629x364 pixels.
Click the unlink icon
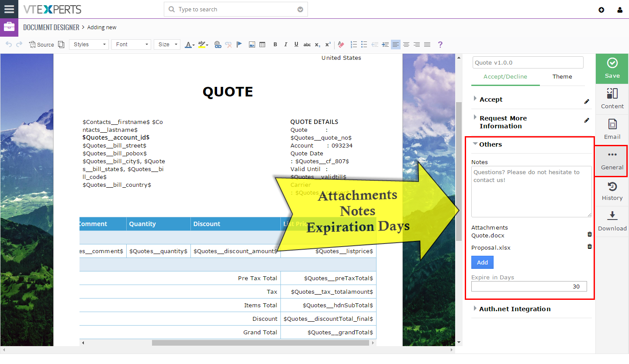(x=228, y=45)
